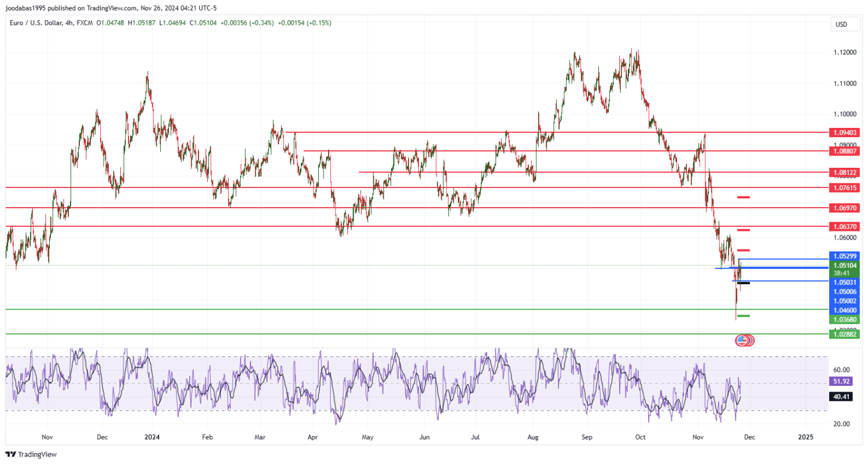Select the red 1.09403 price label
Screen dimensions: 868x464
tap(845, 132)
